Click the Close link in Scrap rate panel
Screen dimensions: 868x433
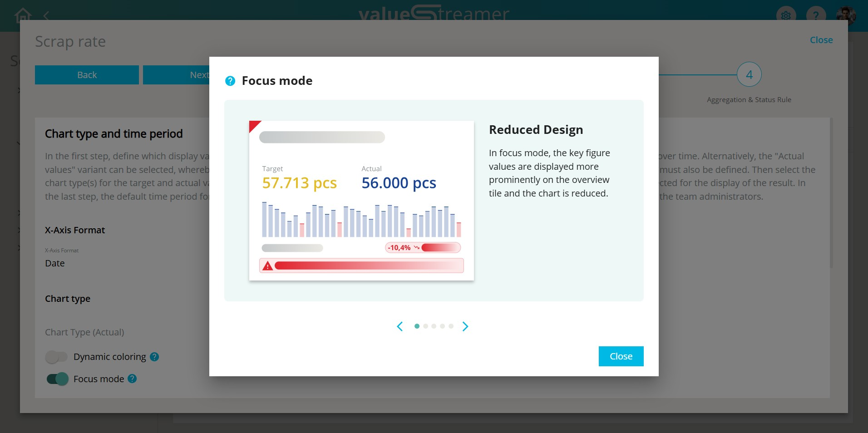[821, 40]
